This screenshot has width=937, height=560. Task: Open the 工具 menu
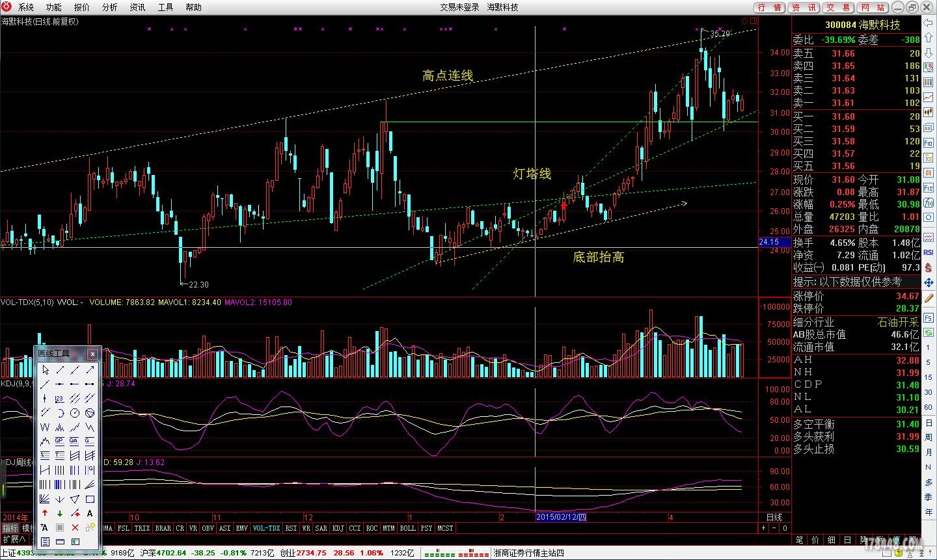click(166, 7)
